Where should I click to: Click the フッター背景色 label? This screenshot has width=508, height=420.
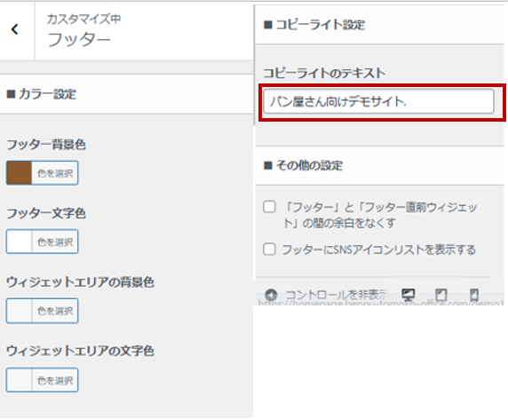pyautogui.click(x=46, y=145)
